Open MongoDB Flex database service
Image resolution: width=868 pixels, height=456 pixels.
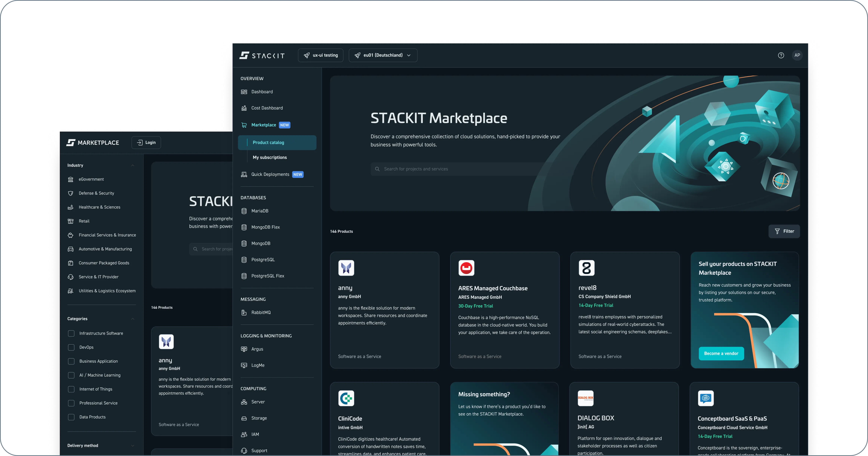266,227
